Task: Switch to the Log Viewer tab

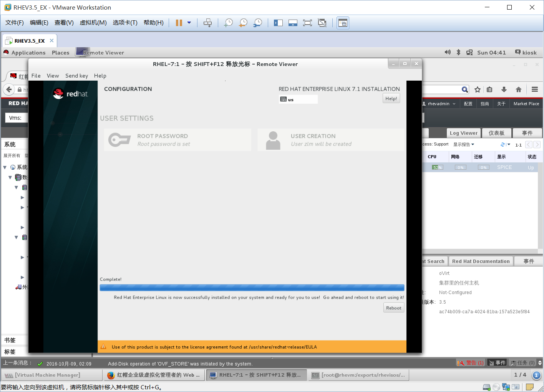Action: coord(464,133)
